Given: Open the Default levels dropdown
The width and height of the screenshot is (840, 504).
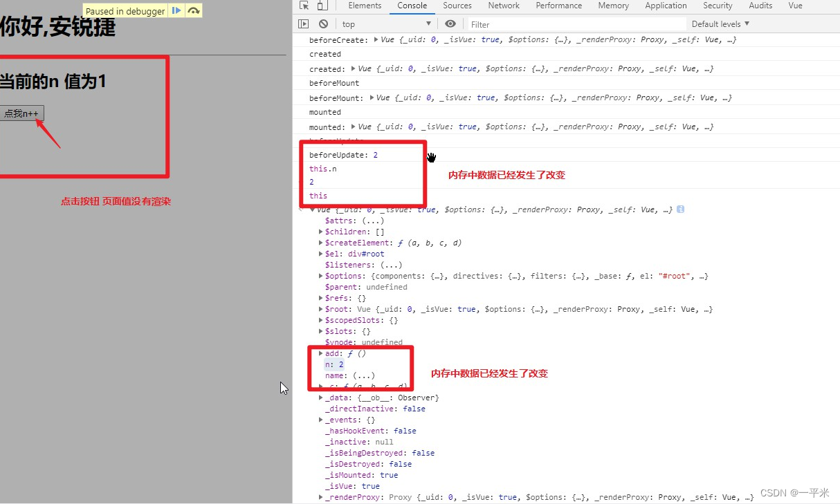Looking at the screenshot, I should click(720, 24).
